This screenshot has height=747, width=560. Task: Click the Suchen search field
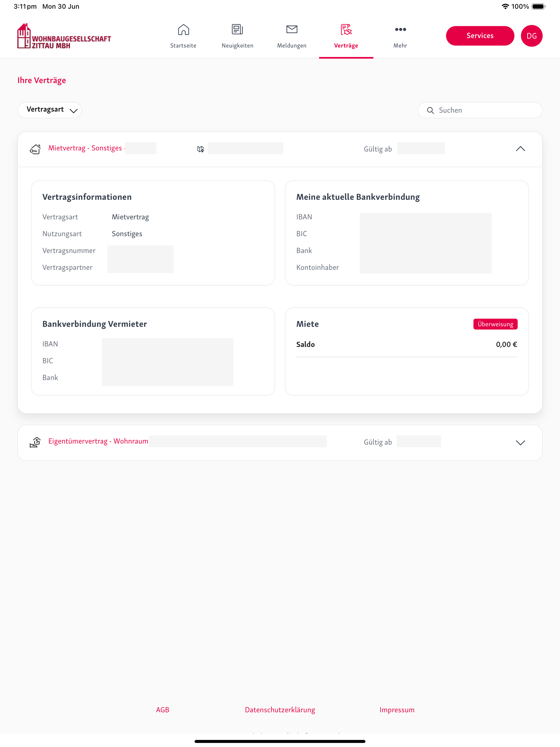pos(480,110)
